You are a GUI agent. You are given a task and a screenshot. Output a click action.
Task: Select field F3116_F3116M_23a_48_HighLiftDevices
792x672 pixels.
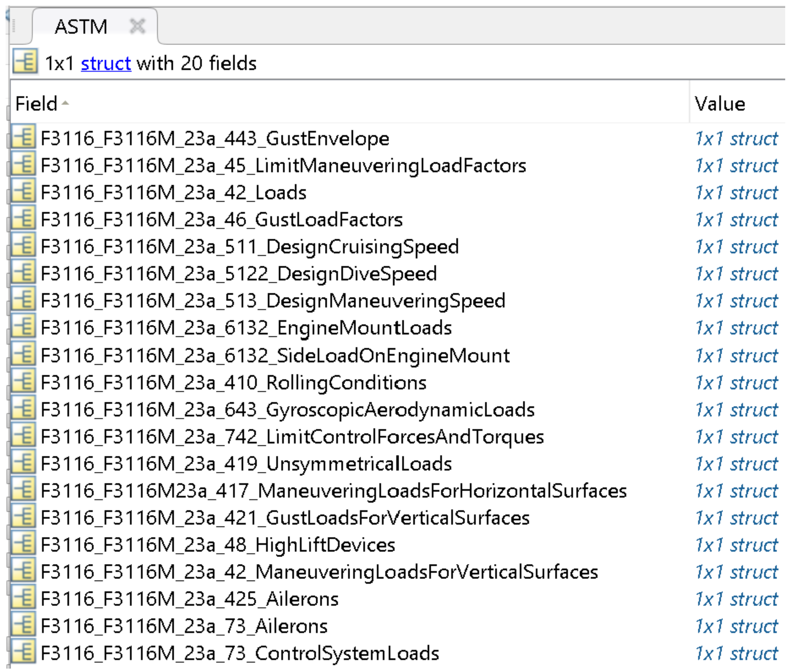pyautogui.click(x=218, y=545)
